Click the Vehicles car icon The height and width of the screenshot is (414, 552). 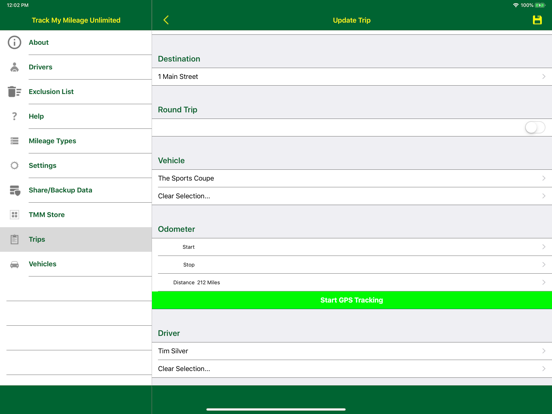pyautogui.click(x=14, y=264)
